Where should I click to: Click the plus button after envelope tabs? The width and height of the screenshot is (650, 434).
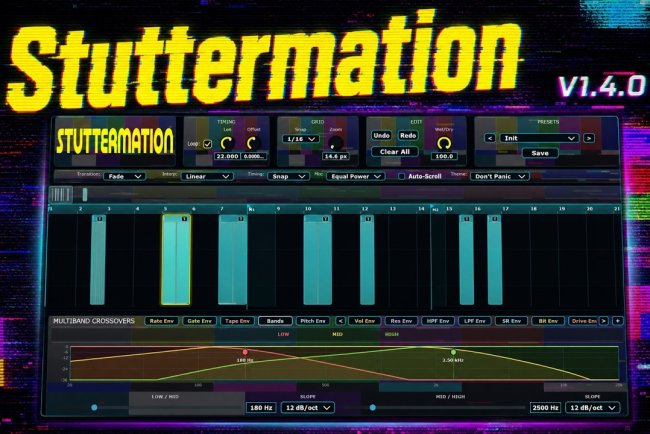[618, 321]
